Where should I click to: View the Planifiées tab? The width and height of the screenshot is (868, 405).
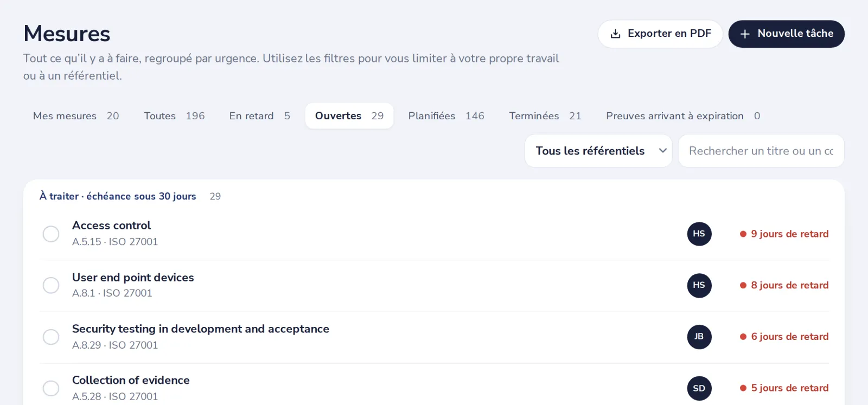point(446,116)
